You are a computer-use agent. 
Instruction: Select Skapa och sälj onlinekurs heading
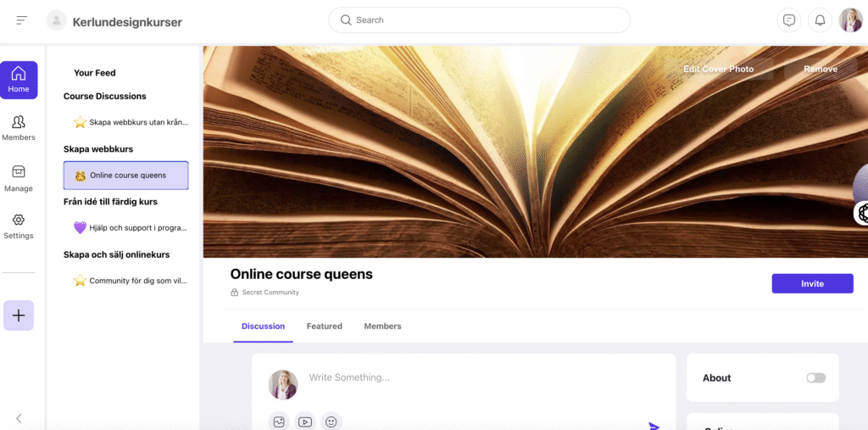[x=116, y=254]
